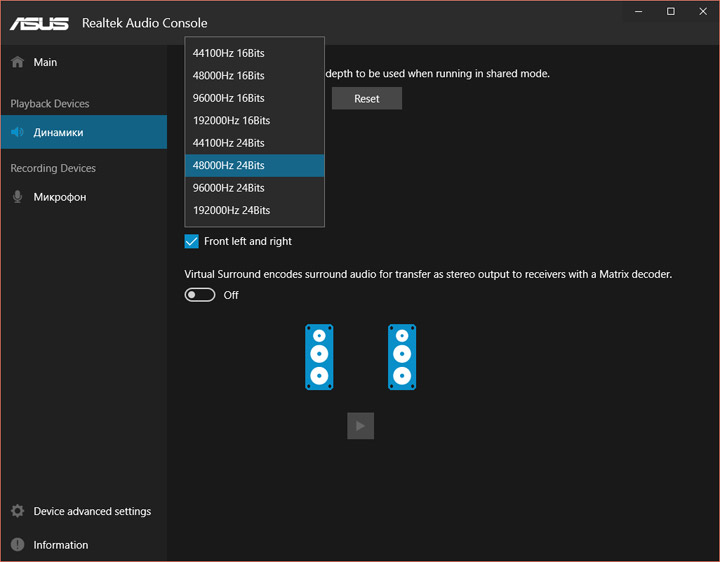720x562 pixels.
Task: Open the Динамики playback device
Action: pyautogui.click(x=84, y=132)
